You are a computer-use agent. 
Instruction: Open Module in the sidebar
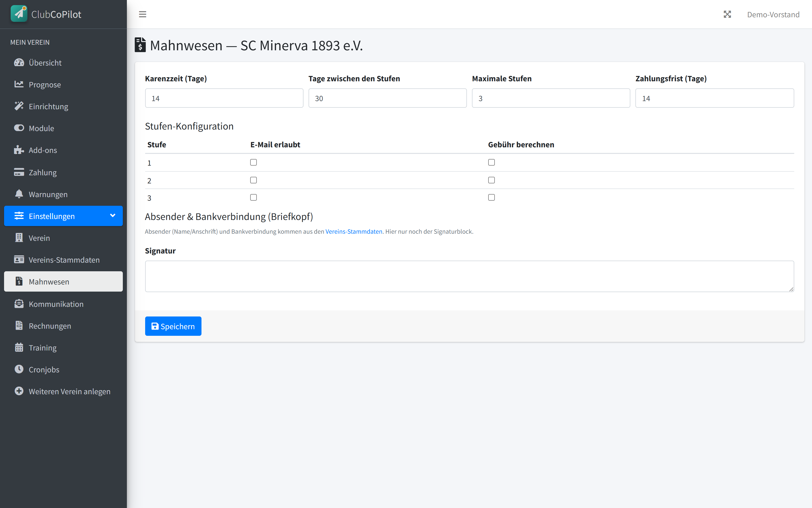coord(63,128)
